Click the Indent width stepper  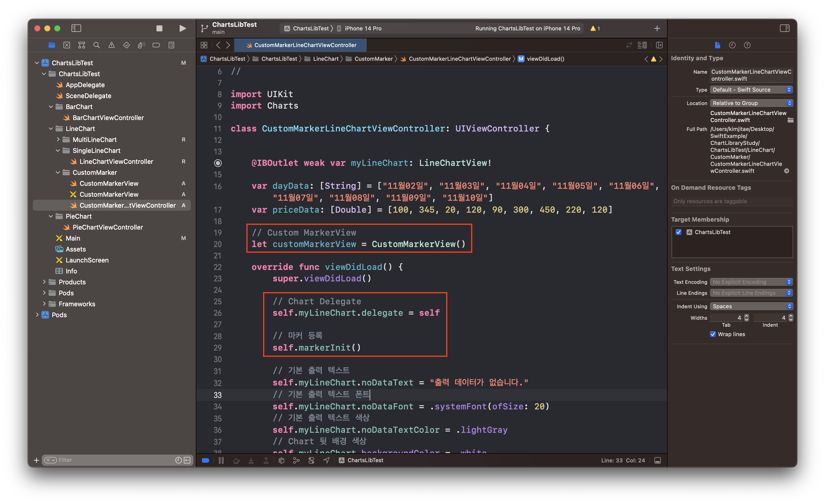791,317
